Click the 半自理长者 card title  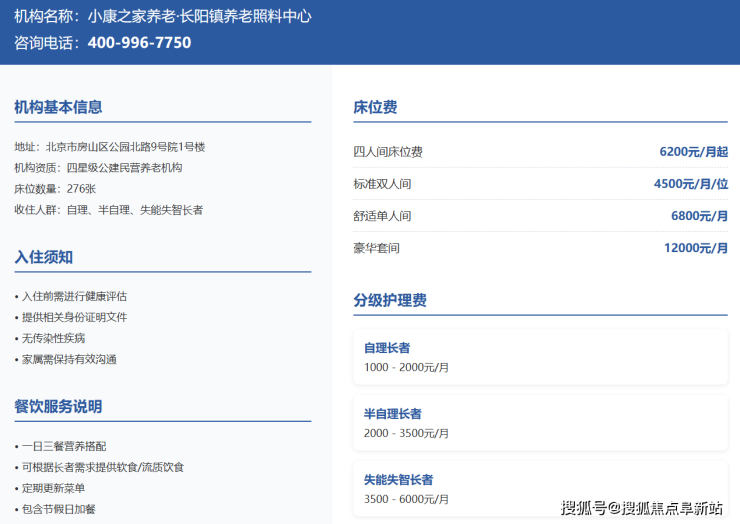pos(393,414)
